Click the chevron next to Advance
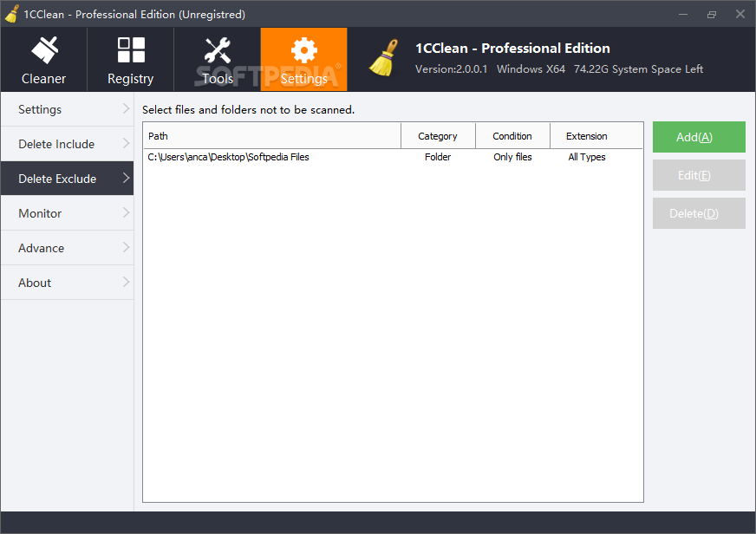This screenshot has width=756, height=534. [x=126, y=247]
